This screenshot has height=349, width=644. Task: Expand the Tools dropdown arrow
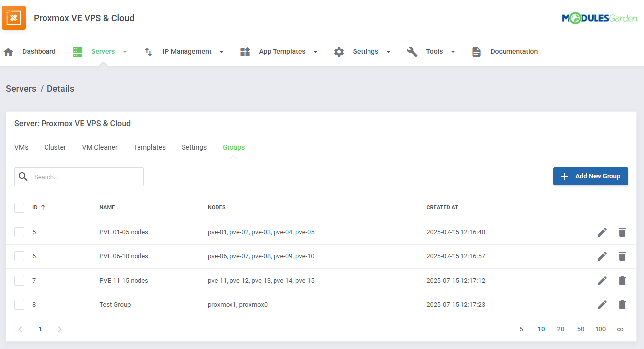tap(454, 51)
